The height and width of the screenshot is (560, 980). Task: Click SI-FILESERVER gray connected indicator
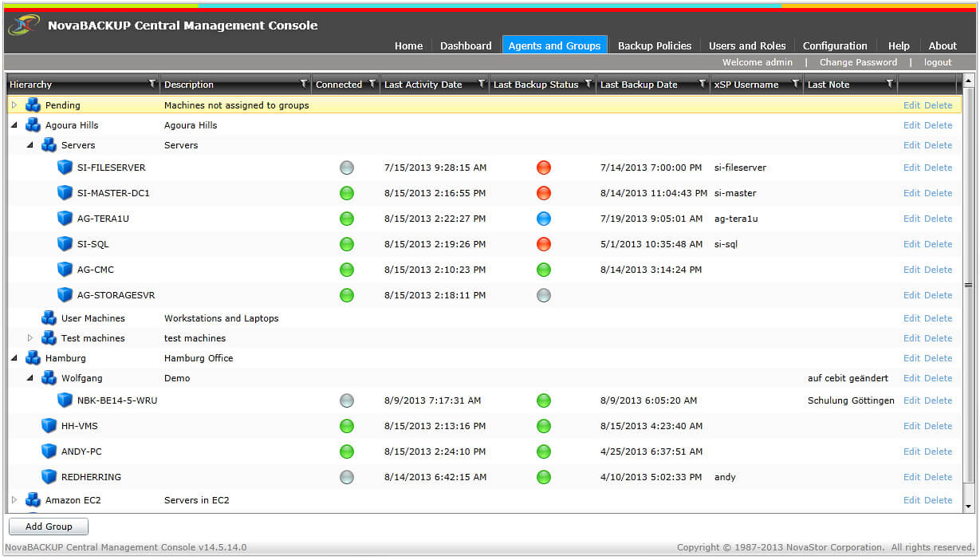coord(346,168)
